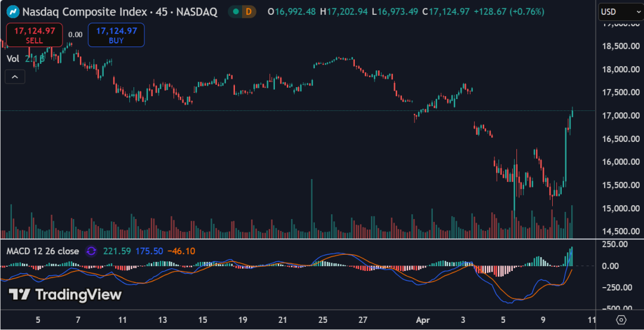Image resolution: width=644 pixels, height=330 pixels.
Task: Collapse the indicator legend with the chevron button
Action: click(x=15, y=77)
